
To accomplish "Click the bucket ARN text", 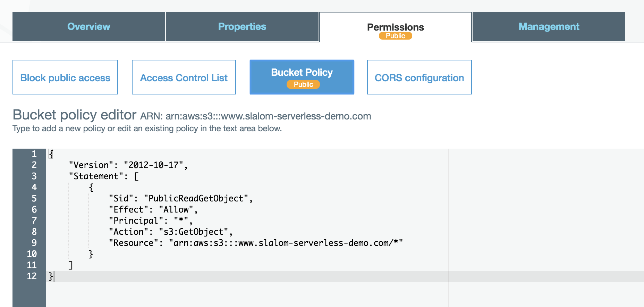I will click(268, 116).
